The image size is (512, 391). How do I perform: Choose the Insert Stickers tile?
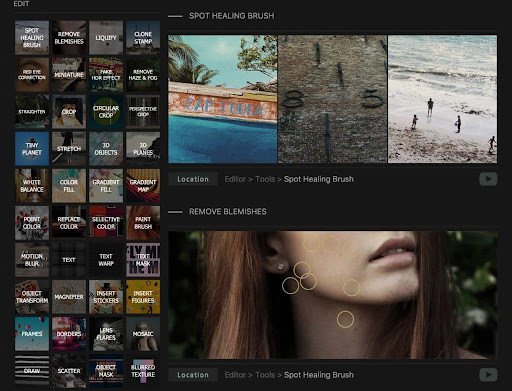coord(106,297)
